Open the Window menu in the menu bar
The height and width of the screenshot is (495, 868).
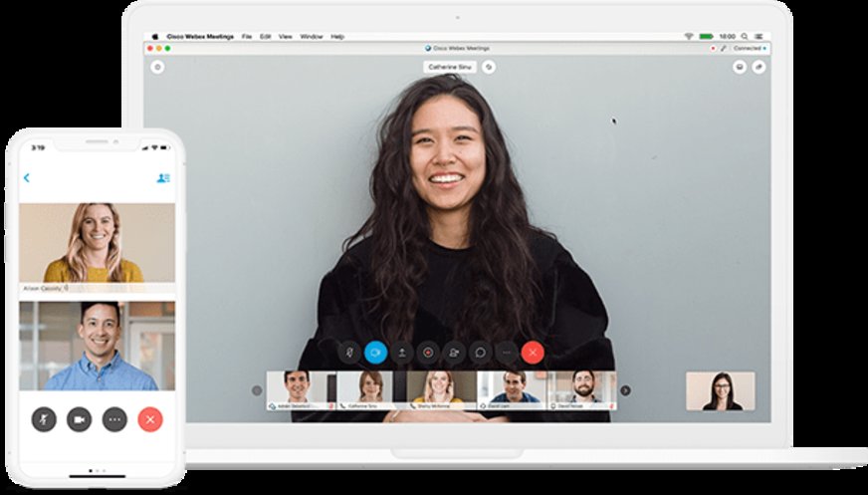(311, 36)
